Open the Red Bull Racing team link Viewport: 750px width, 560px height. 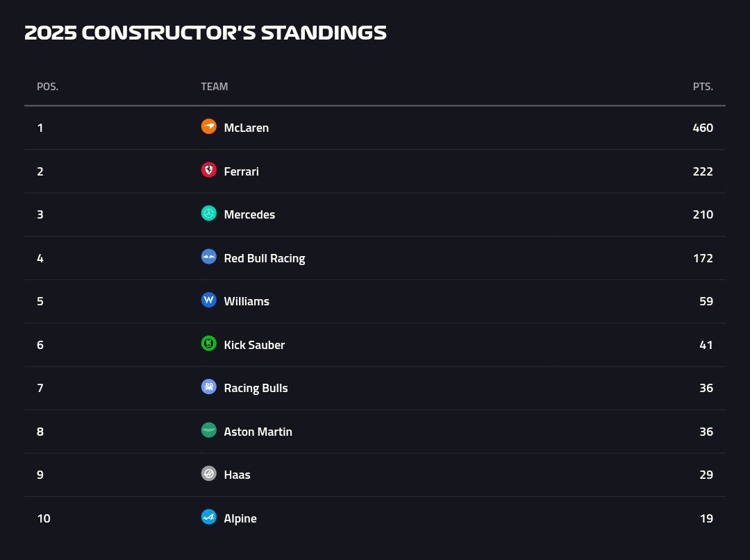pyautogui.click(x=265, y=258)
